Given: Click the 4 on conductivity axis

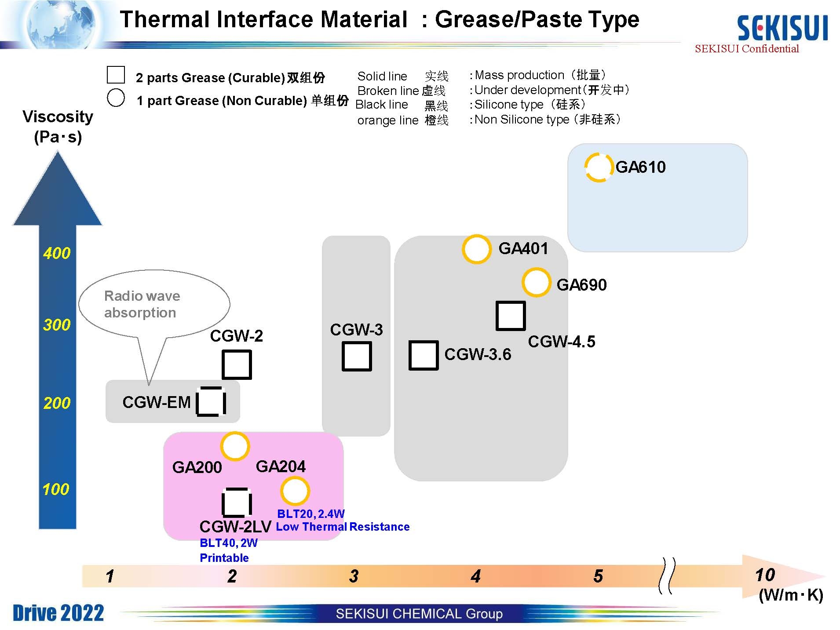Looking at the screenshot, I should [476, 576].
